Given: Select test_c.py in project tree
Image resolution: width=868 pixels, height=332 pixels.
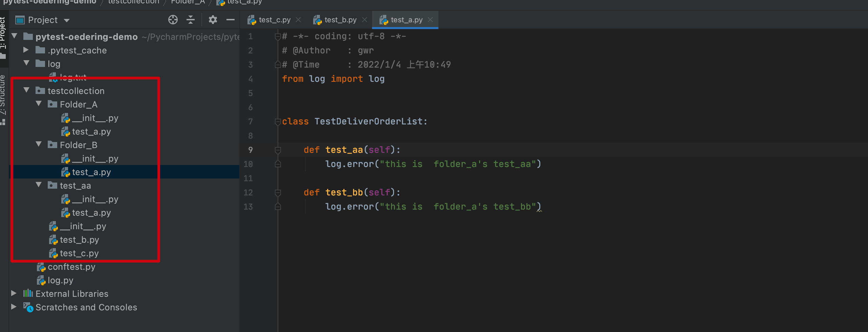Looking at the screenshot, I should 79,253.
